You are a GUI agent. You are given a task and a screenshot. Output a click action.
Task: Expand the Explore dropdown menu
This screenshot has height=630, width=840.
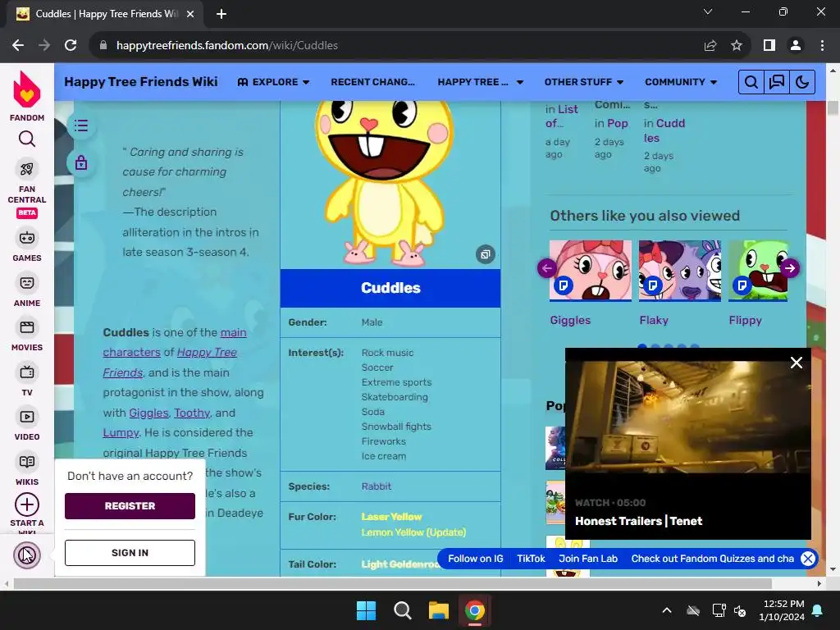point(274,82)
